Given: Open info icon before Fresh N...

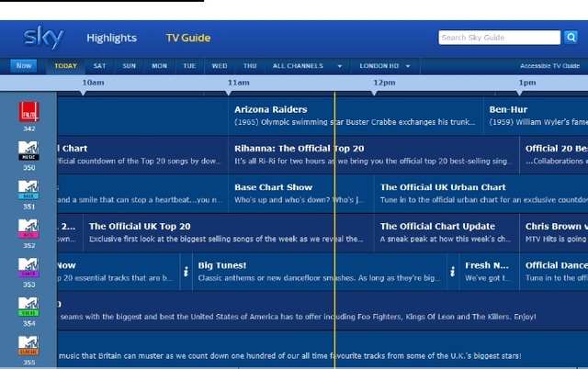Looking at the screenshot, I should [453, 272].
